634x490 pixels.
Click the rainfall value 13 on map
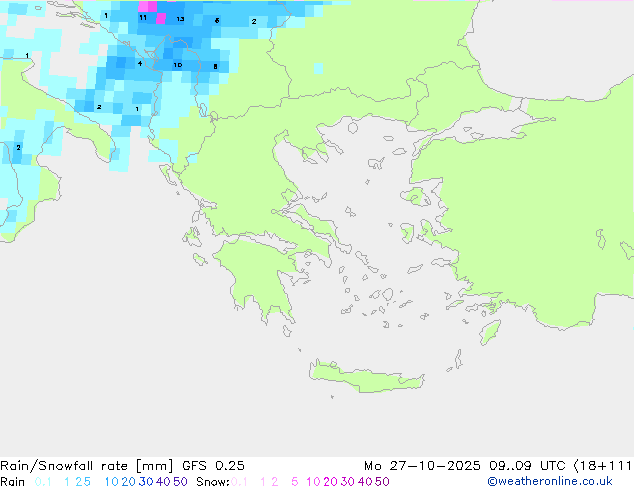180,19
